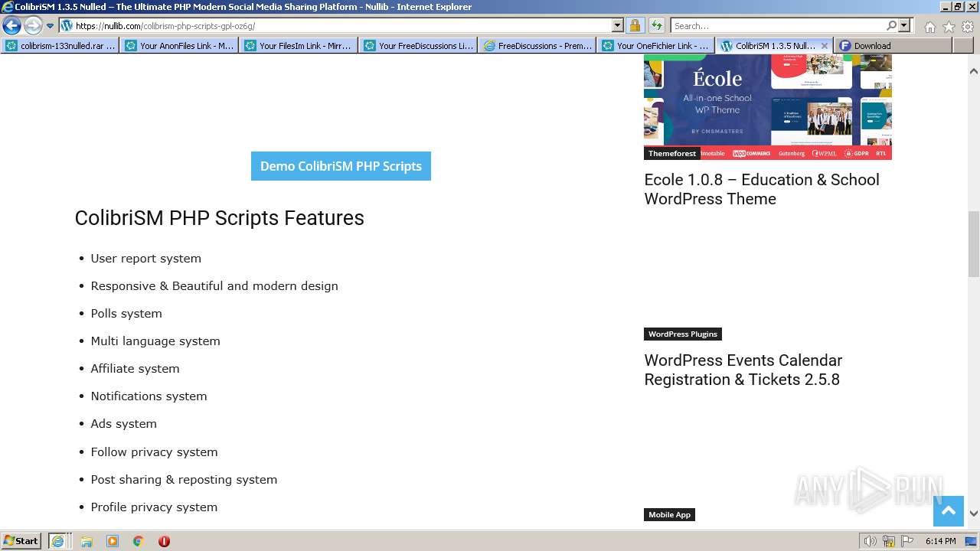This screenshot has width=980, height=551.
Task: Click the Notifications system list item
Action: [149, 396]
